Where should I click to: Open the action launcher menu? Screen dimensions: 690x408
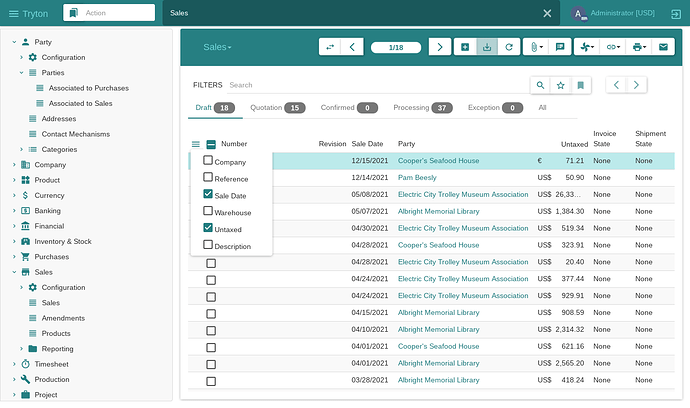[587, 47]
